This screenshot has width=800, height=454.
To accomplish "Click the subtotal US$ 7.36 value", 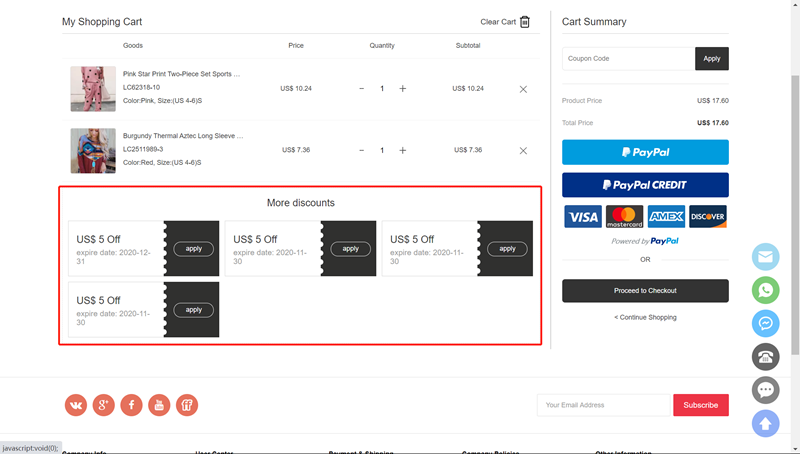I will click(x=468, y=150).
